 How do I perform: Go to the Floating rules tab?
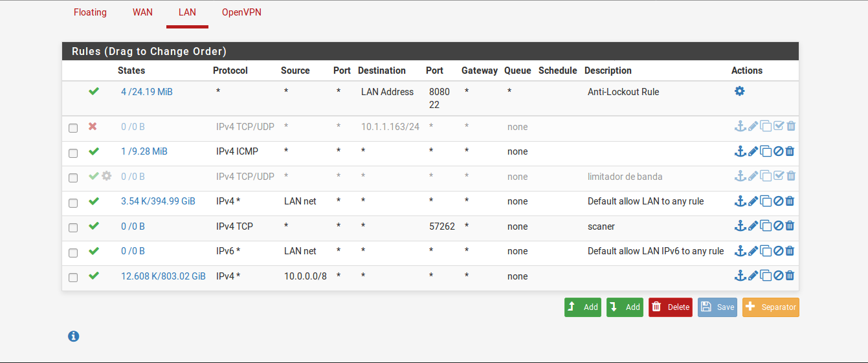pyautogui.click(x=90, y=12)
